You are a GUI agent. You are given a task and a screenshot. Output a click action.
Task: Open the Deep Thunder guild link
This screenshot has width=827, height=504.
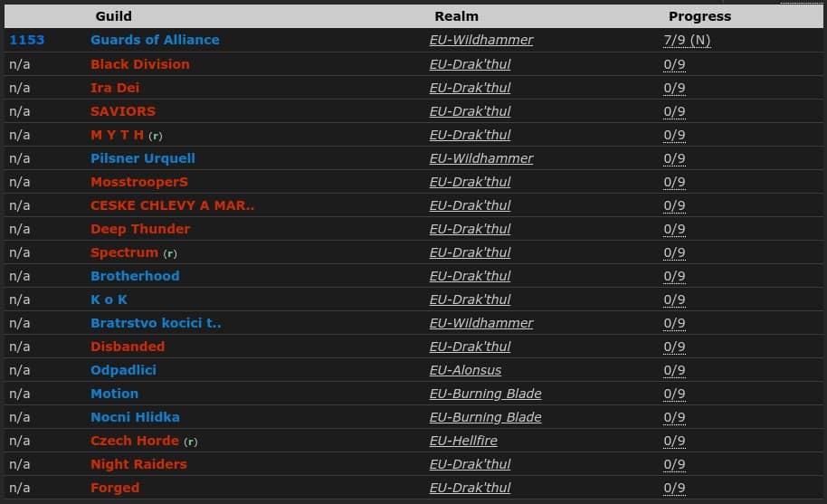pyautogui.click(x=140, y=229)
